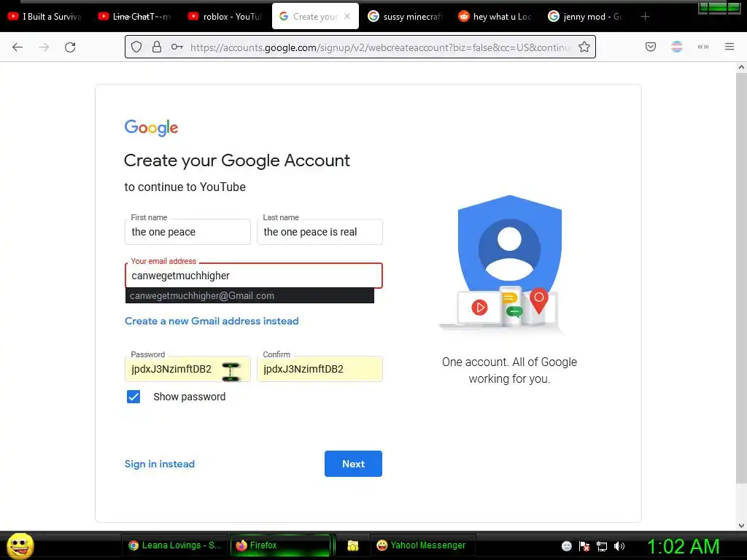Open the smiley face start button
The image size is (747, 560).
(x=20, y=545)
